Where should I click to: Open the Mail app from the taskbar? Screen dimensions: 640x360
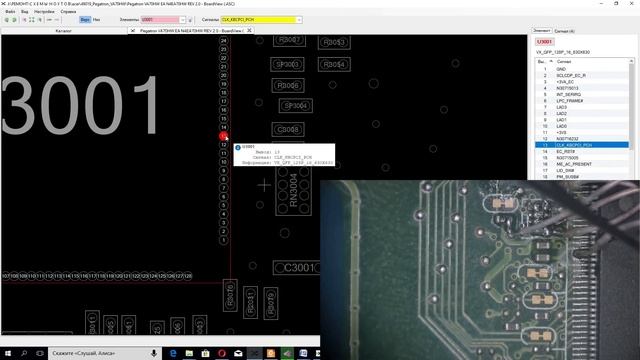pyautogui.click(x=238, y=353)
